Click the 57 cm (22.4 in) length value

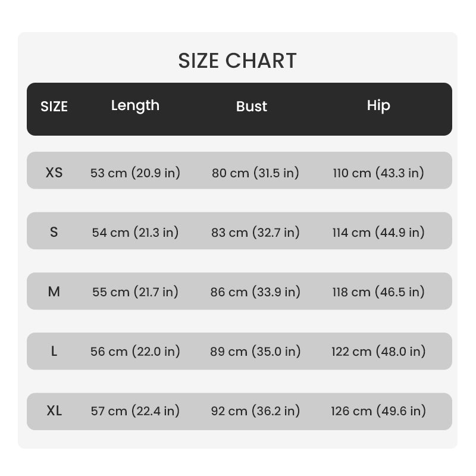[135, 411]
